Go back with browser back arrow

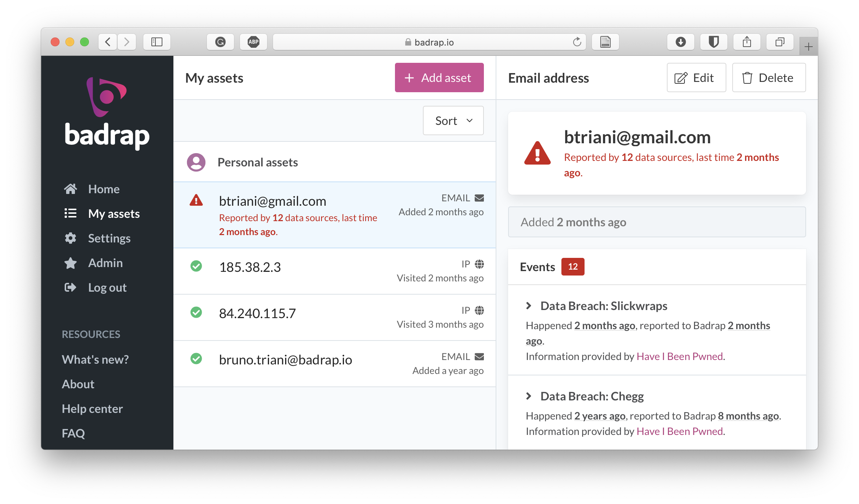(108, 42)
